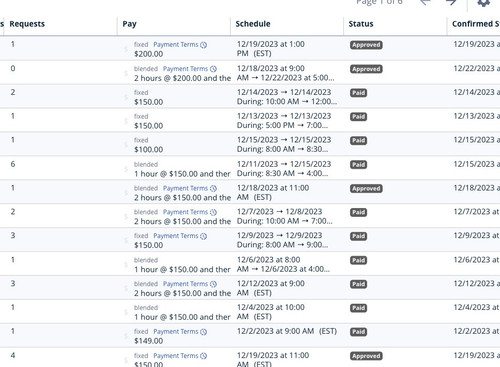500x367 pixels.
Task: Sort by the Pay column header
Action: (x=129, y=24)
